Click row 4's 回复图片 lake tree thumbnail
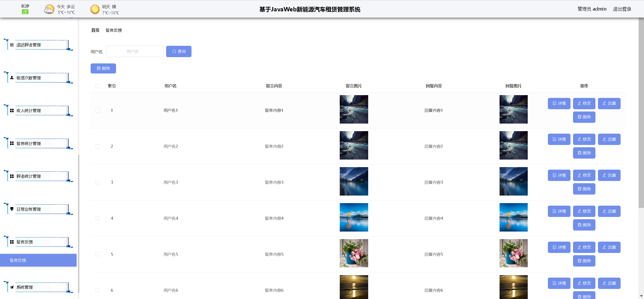644x299 pixels. pyautogui.click(x=514, y=217)
